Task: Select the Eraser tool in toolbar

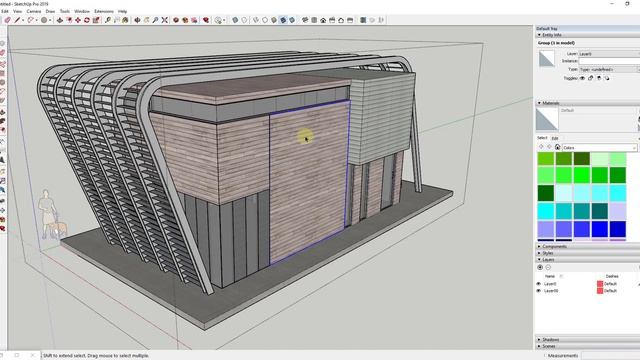Action: pos(7,20)
